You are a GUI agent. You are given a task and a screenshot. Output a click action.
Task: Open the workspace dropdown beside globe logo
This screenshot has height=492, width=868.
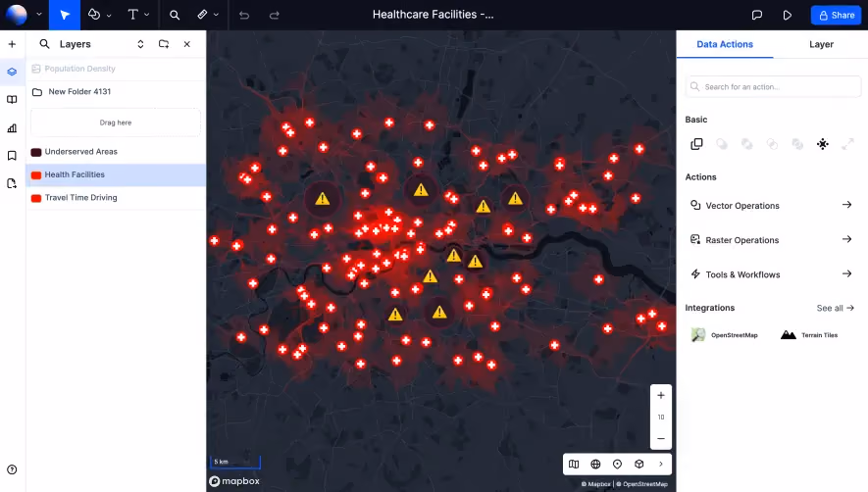(39, 15)
